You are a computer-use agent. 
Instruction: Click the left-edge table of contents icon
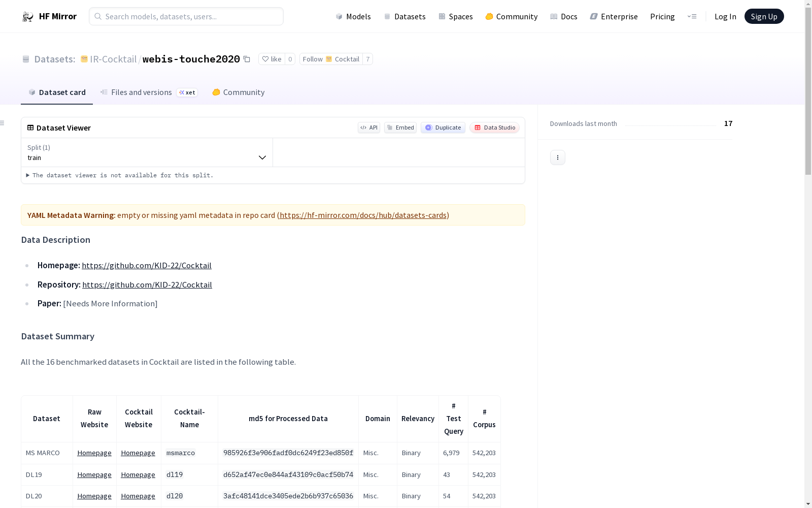pos(3,123)
